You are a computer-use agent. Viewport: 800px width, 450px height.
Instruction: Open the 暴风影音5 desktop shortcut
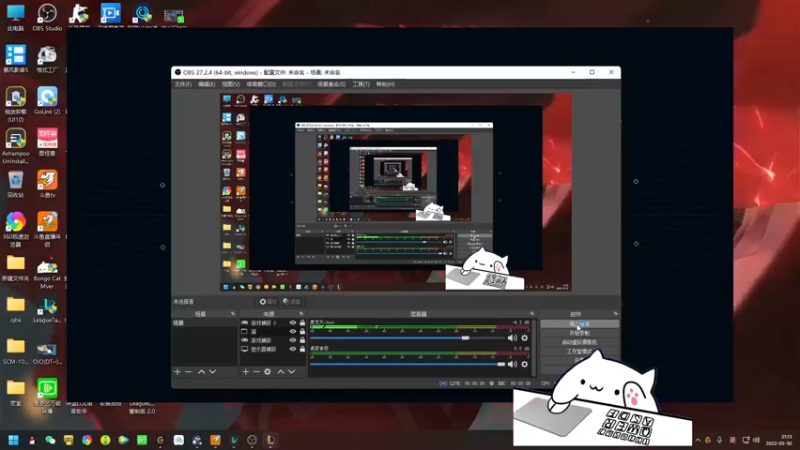15,59
